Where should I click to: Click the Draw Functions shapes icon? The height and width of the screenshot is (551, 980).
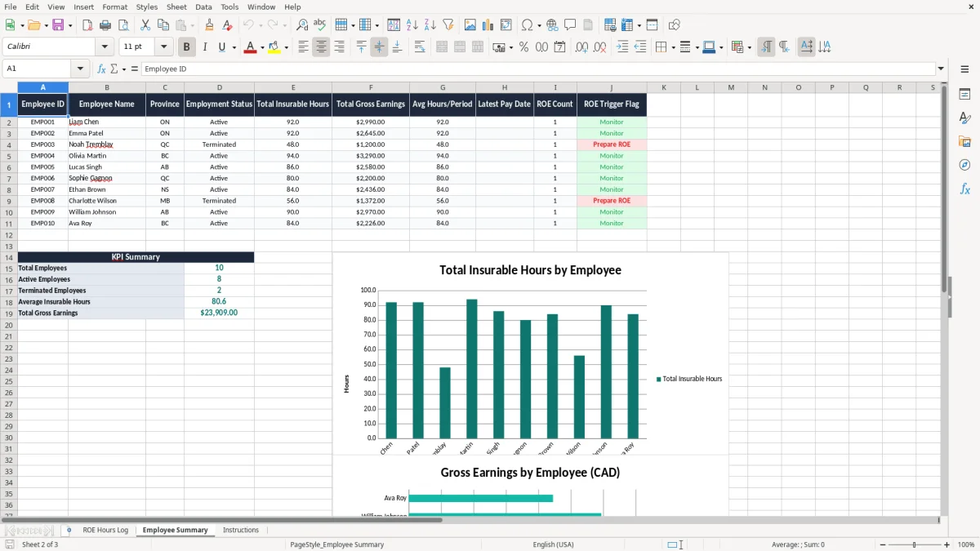click(x=675, y=25)
